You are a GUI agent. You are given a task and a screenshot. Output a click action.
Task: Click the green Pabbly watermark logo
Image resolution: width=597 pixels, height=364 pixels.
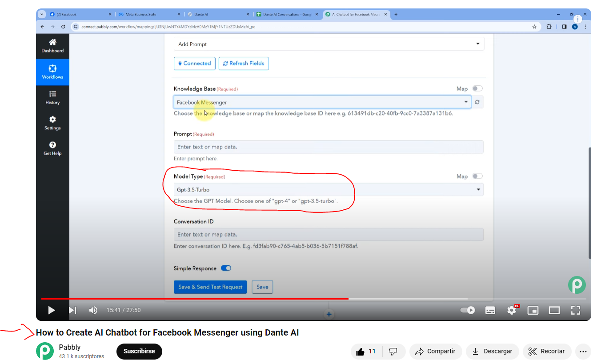coord(577,285)
